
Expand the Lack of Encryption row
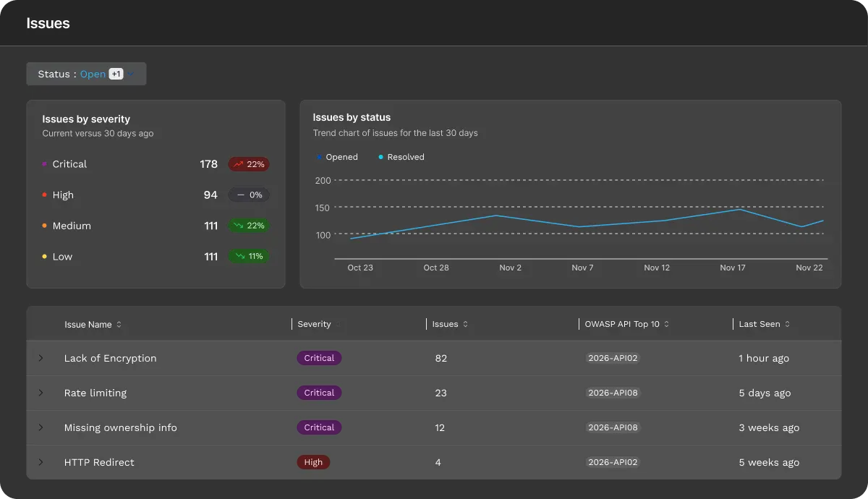coord(41,358)
